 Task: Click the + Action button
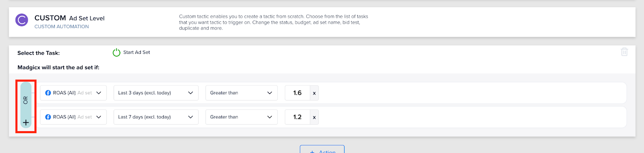tap(322, 149)
